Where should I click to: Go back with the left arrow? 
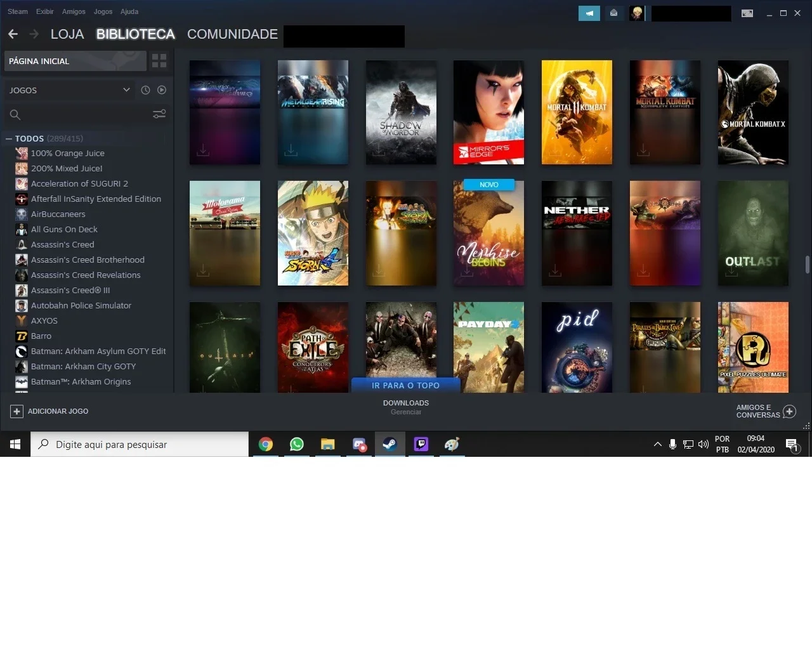click(13, 34)
